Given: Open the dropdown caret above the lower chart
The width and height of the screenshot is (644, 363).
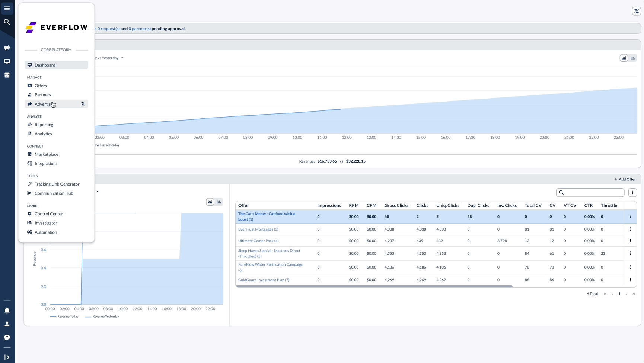Looking at the screenshot, I should coord(98,192).
